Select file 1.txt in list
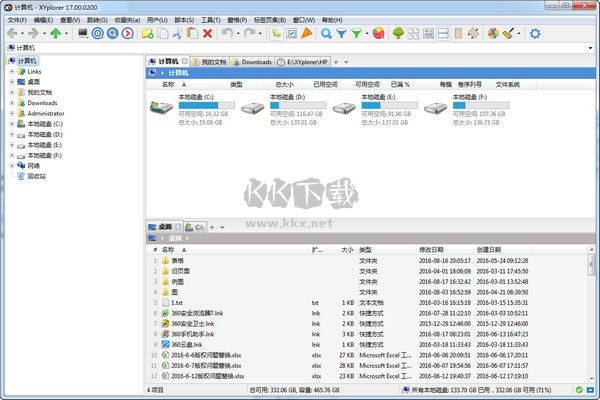 point(177,303)
